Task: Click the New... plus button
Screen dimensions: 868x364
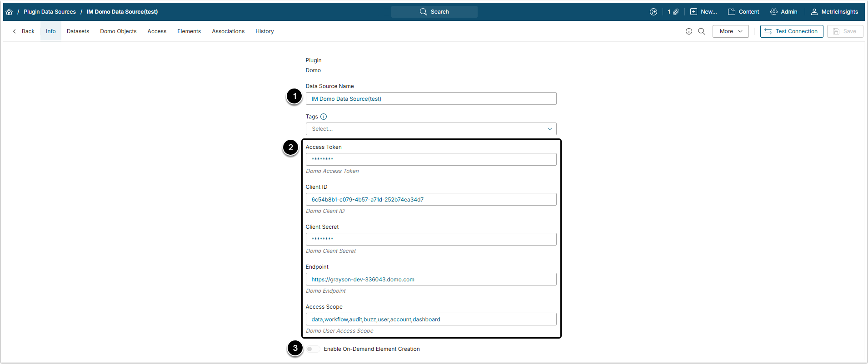Action: tap(703, 12)
